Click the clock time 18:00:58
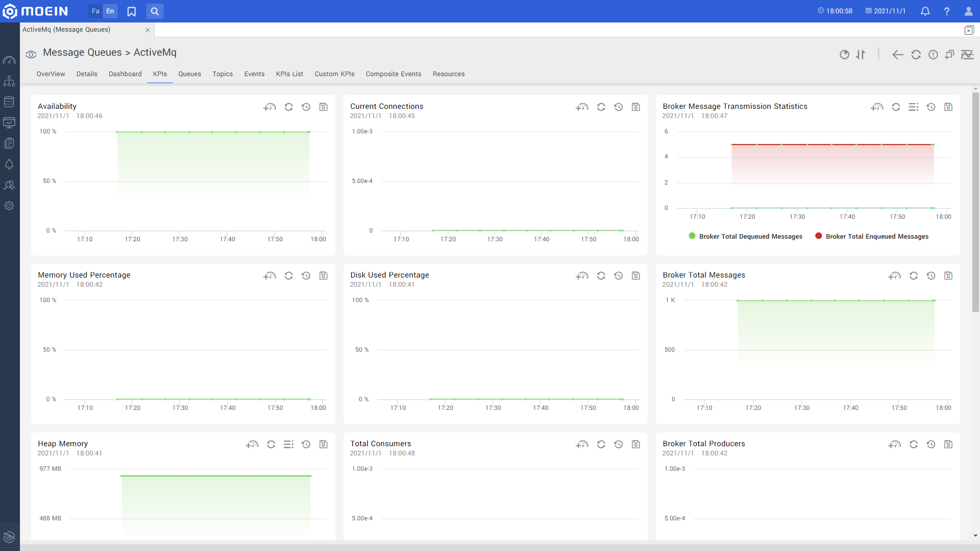980x551 pixels. pos(835,11)
